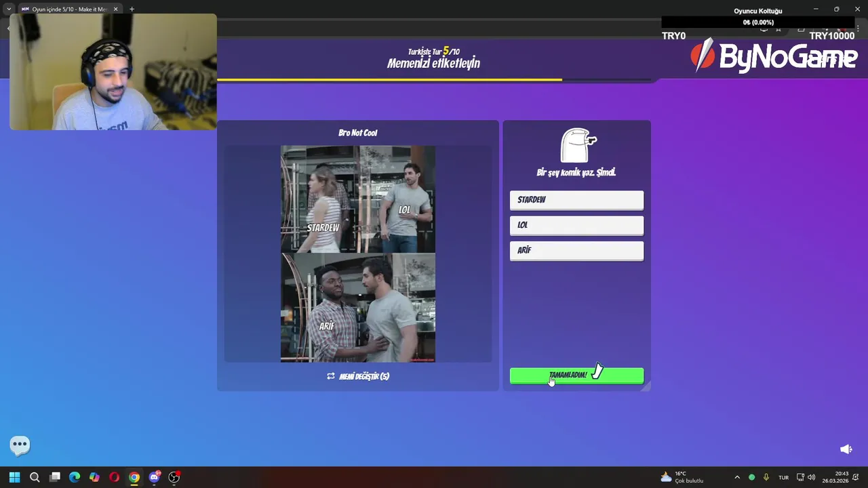This screenshot has height=488, width=868.
Task: Click the ByNoGame logo
Action: [774, 56]
